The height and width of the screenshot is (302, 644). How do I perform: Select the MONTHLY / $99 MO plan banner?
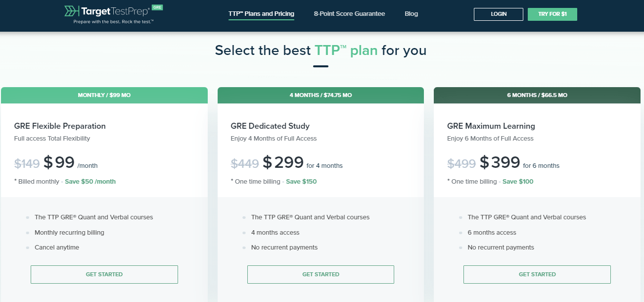click(x=104, y=95)
